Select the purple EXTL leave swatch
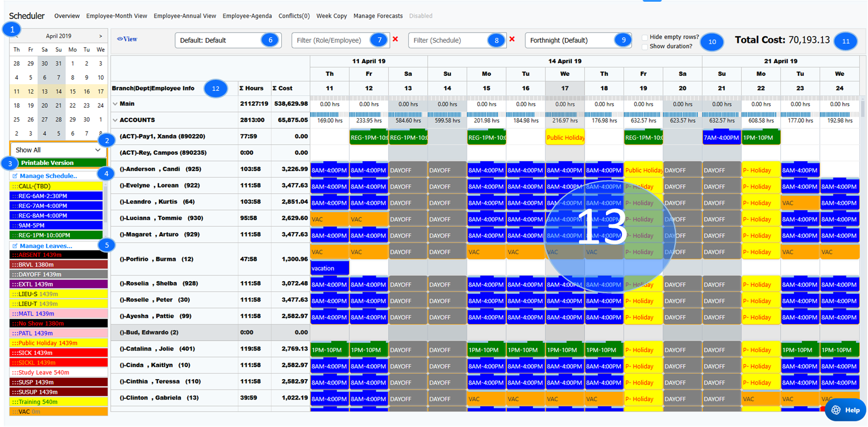The width and height of the screenshot is (868, 427). pos(58,284)
